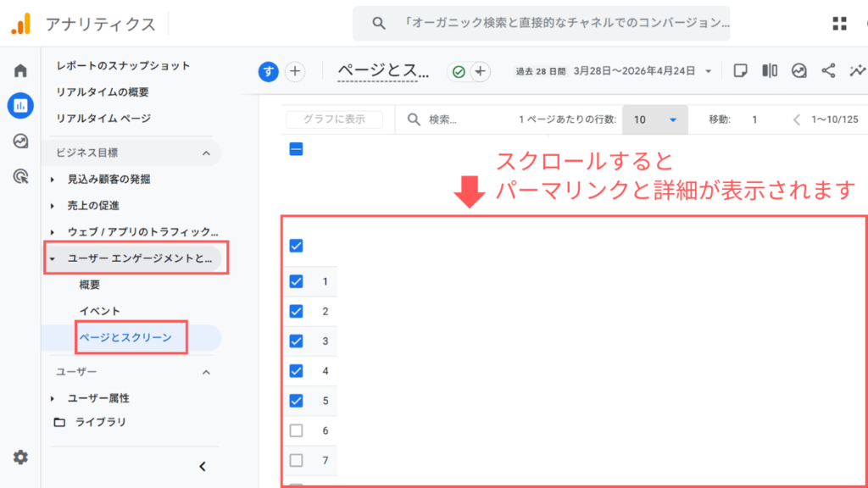The height and width of the screenshot is (488, 868).
Task: Open the annotations note icon
Action: click(740, 71)
